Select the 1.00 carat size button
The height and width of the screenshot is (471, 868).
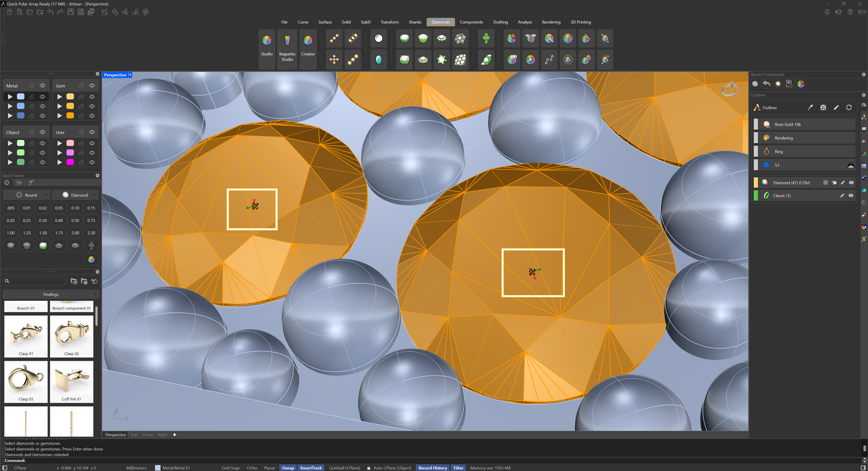pyautogui.click(x=11, y=233)
